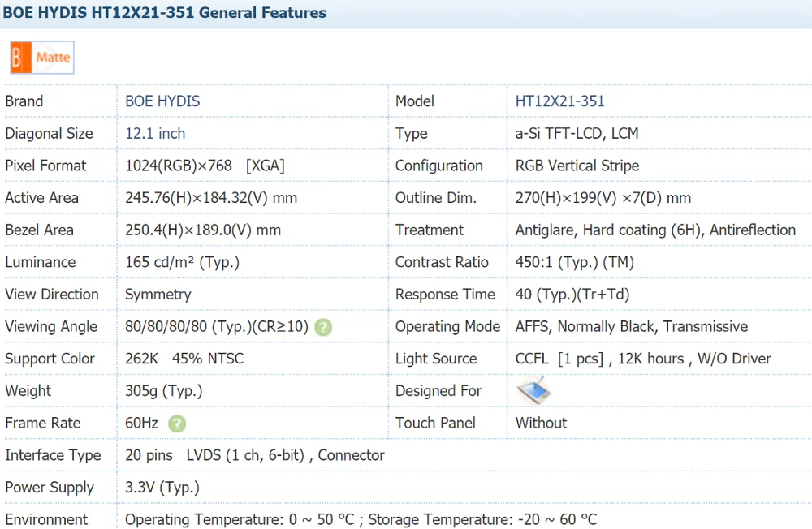The image size is (812, 529).
Task: Click the Power Supply value '3.3V (Typ.)'
Action: pyautogui.click(x=162, y=487)
